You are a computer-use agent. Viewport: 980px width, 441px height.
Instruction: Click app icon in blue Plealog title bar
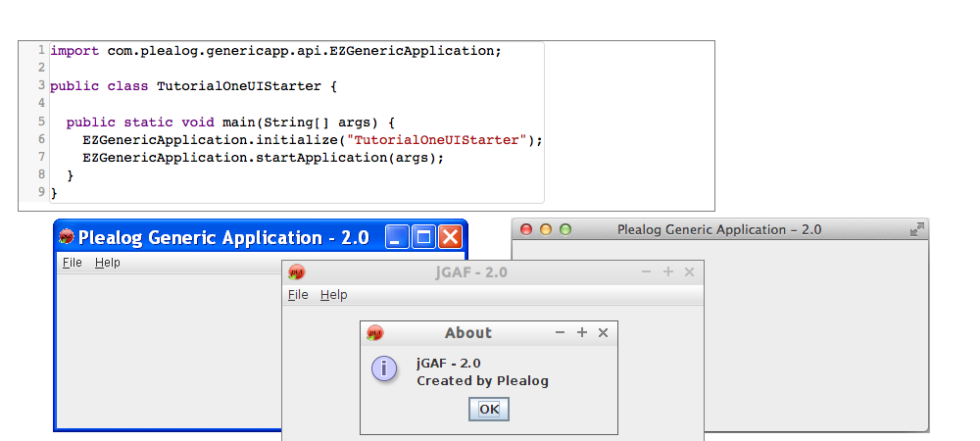click(67, 237)
